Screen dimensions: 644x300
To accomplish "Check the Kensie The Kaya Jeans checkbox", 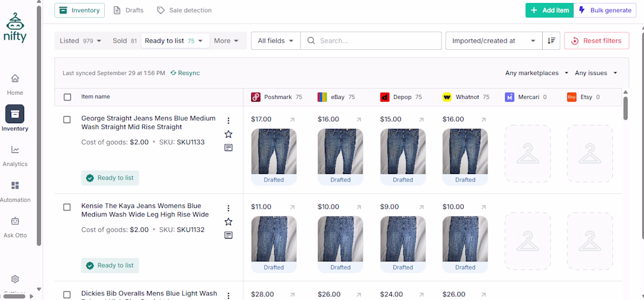I will point(67,207).
